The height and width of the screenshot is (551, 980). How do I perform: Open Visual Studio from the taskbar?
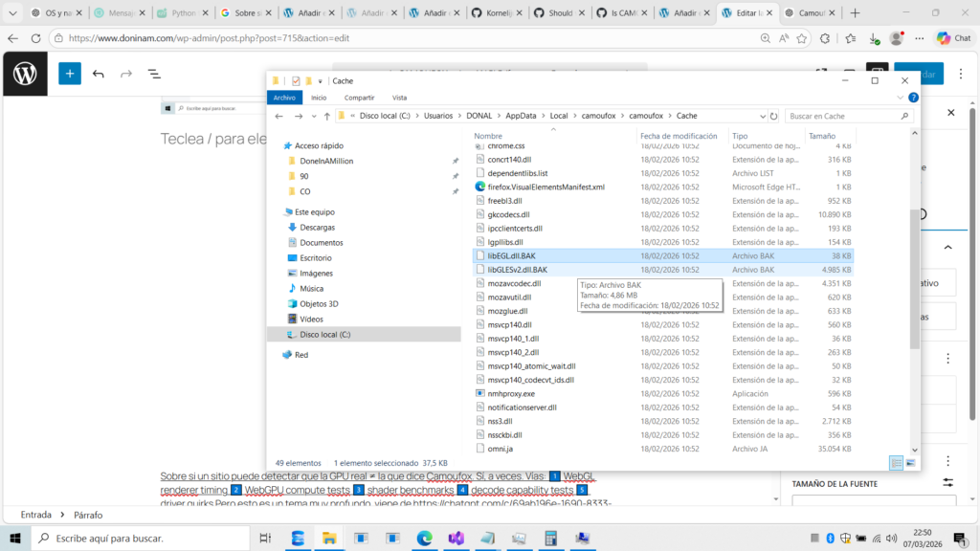[x=456, y=538]
